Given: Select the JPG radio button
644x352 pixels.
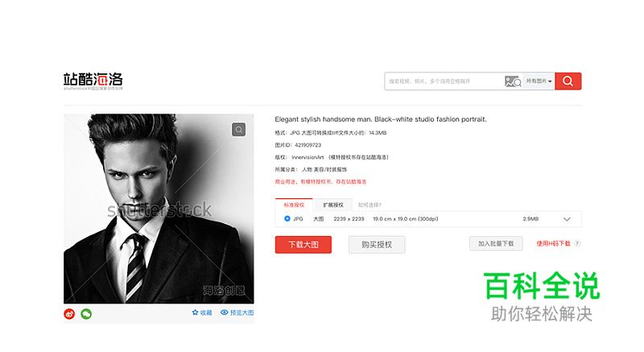Looking at the screenshot, I should coord(287,219).
